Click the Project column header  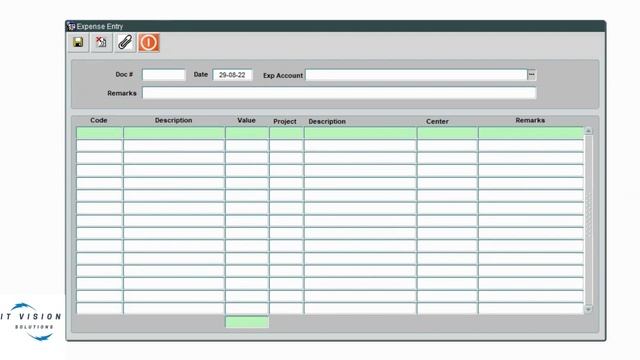[x=285, y=122]
